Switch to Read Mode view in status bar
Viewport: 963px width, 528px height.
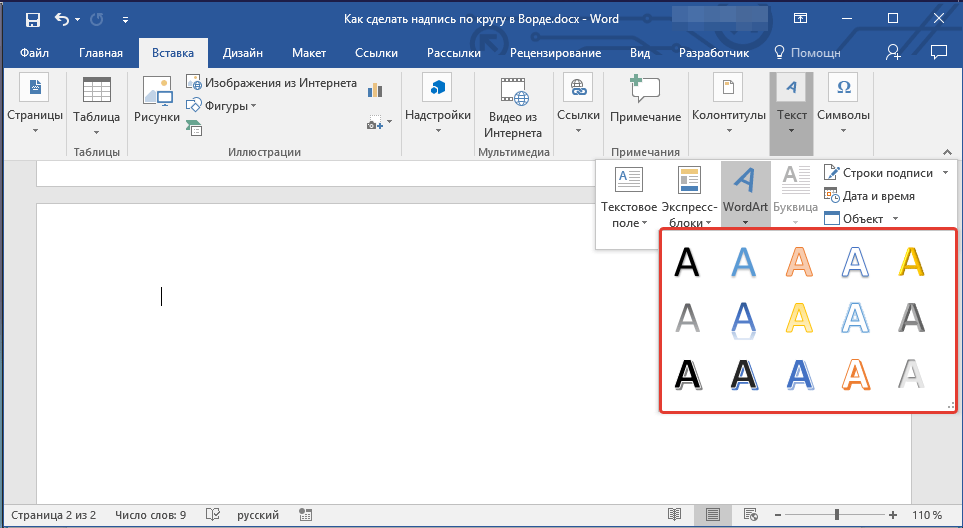coord(675,515)
